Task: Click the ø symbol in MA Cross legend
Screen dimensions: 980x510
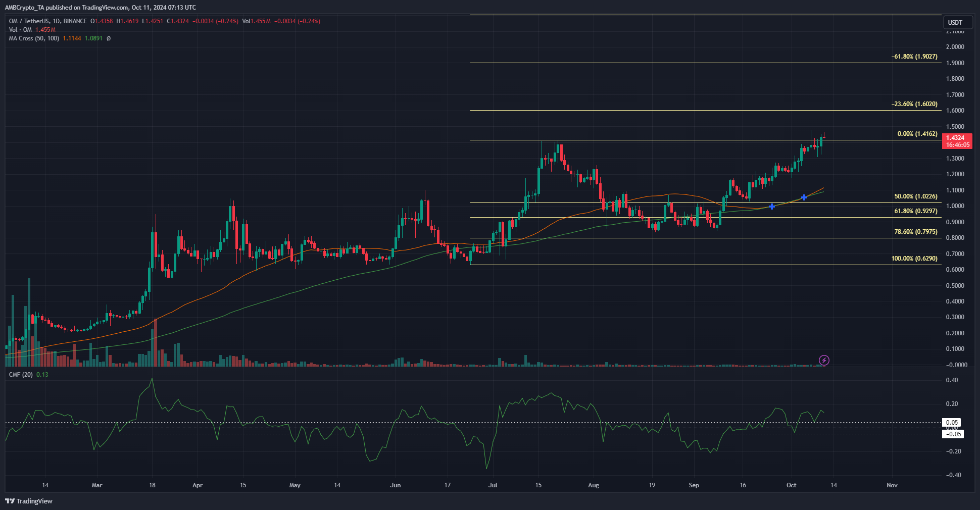Action: [x=109, y=38]
